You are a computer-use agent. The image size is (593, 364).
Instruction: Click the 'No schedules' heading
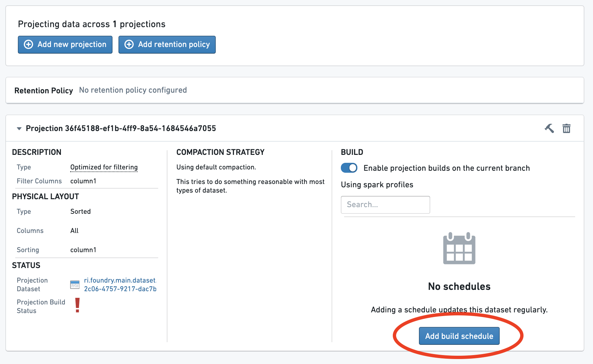click(x=459, y=286)
